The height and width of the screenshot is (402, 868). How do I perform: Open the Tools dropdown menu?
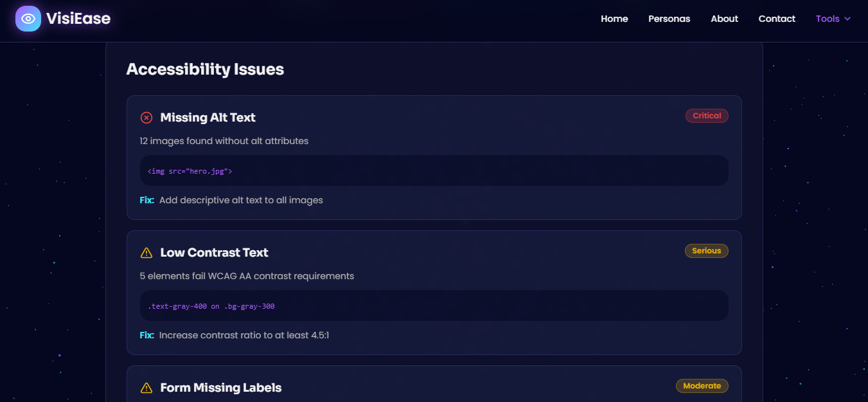pyautogui.click(x=833, y=19)
